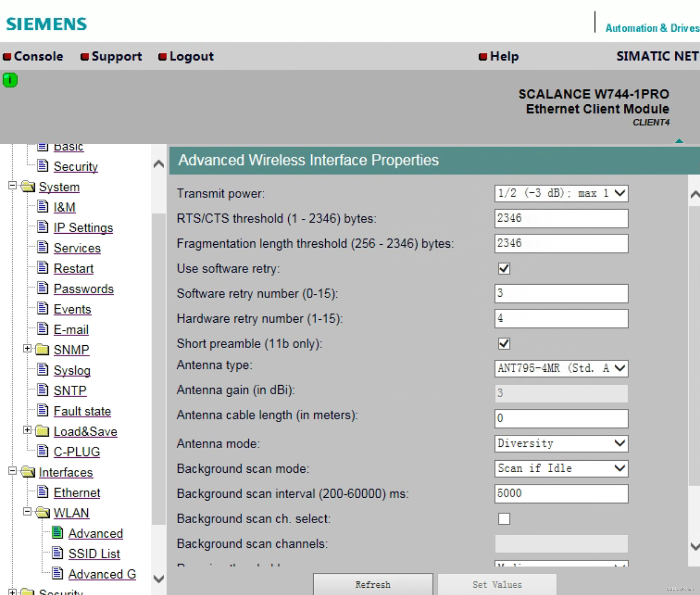Open the Transmit power dropdown
The image size is (700, 595).
561,193
